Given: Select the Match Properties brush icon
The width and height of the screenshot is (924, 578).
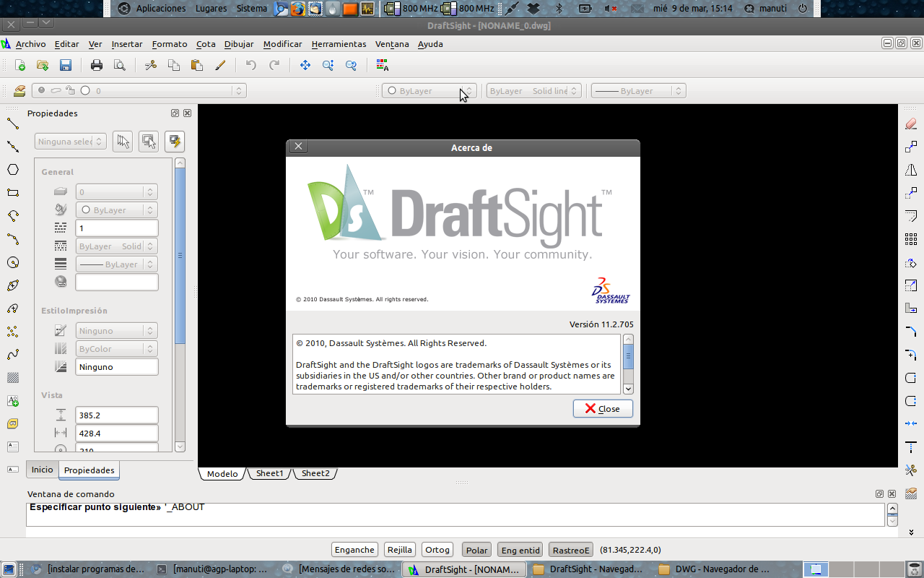Looking at the screenshot, I should pos(220,65).
